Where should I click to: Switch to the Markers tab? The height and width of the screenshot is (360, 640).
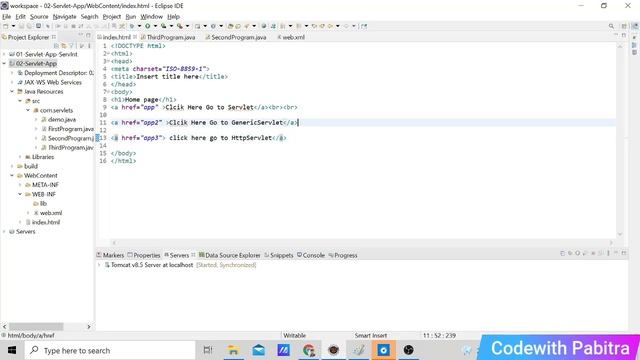point(113,256)
